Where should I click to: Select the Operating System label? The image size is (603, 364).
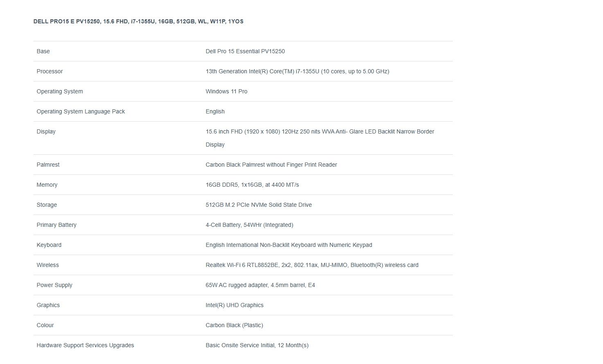[60, 91]
